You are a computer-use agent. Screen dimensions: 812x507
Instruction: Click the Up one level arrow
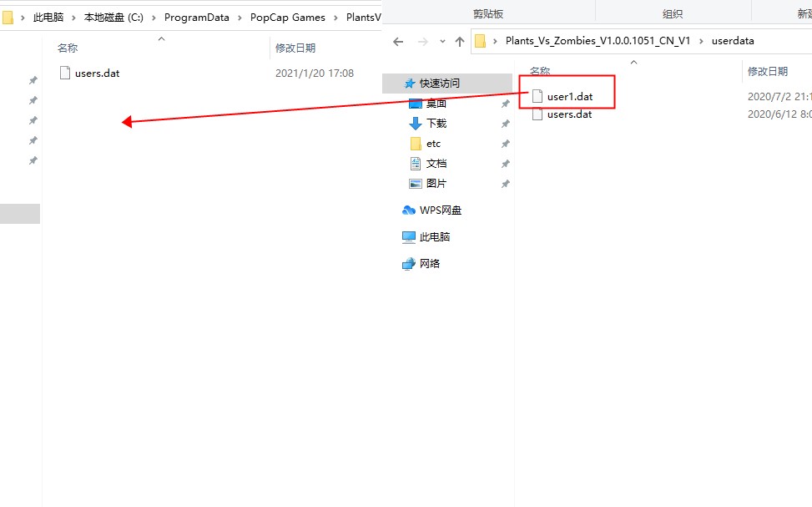click(459, 42)
